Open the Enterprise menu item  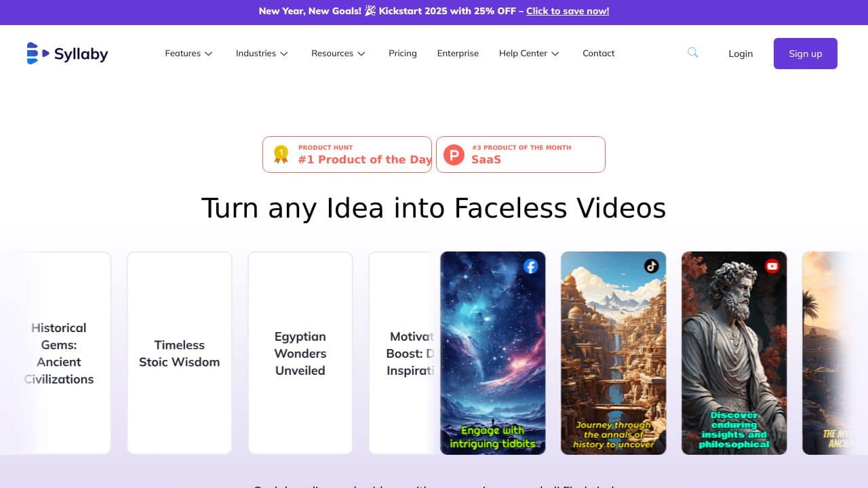tap(458, 54)
